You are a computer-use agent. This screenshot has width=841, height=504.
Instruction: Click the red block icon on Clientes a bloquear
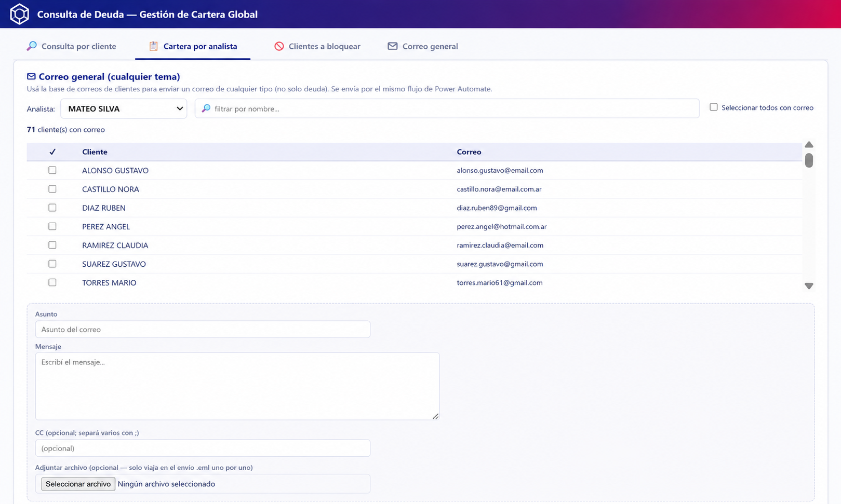coord(279,46)
